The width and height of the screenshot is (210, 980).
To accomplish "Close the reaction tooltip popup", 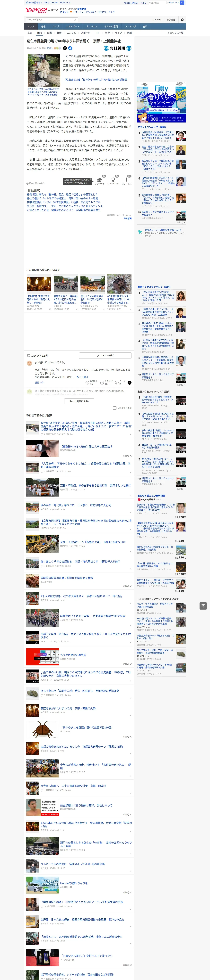I will (91, 179).
